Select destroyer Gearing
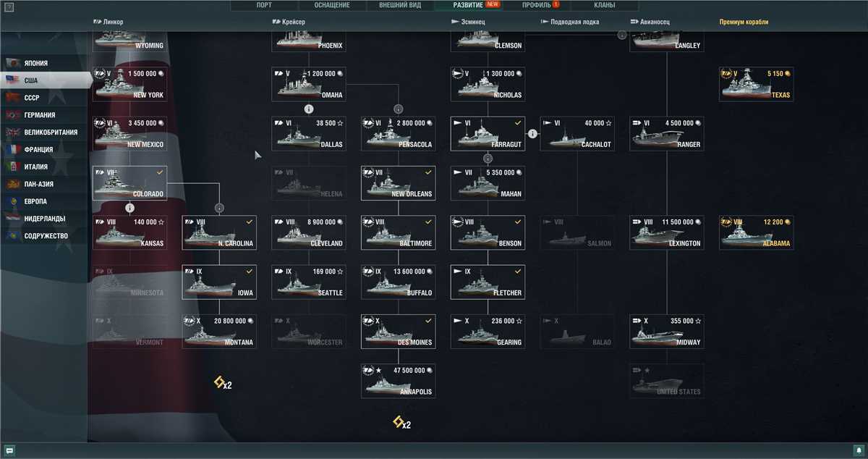868x459 pixels. point(488,331)
